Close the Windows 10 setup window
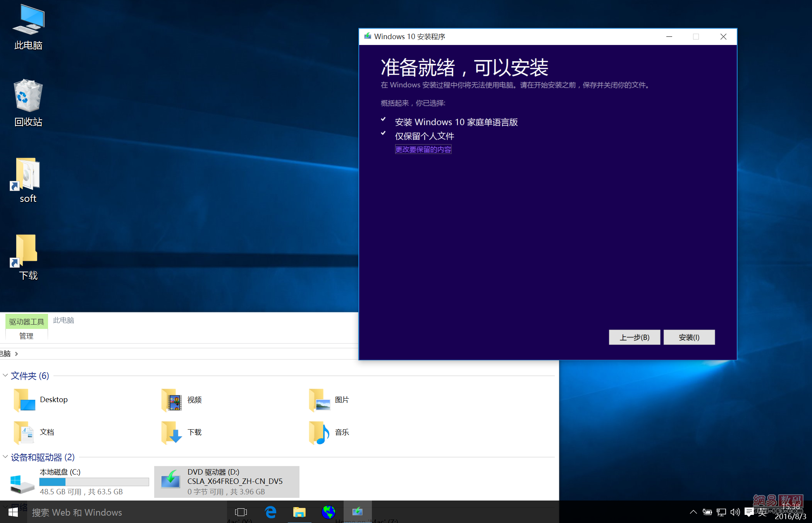 723,36
